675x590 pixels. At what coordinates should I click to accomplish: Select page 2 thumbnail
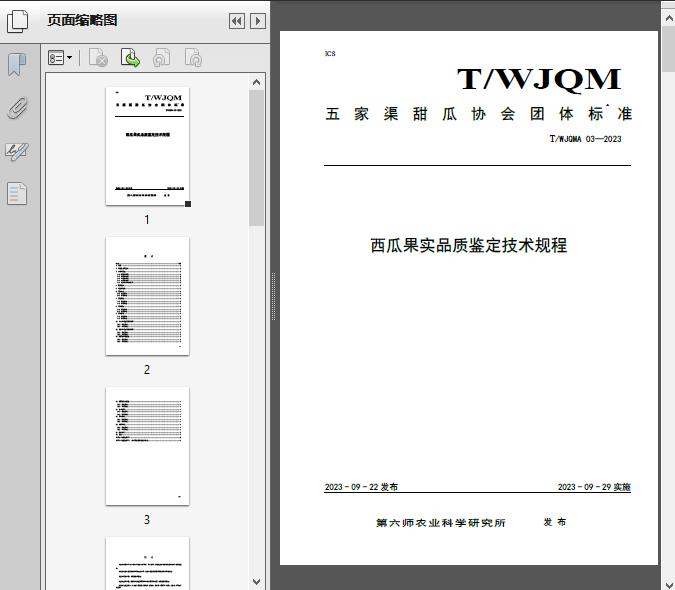pos(147,296)
